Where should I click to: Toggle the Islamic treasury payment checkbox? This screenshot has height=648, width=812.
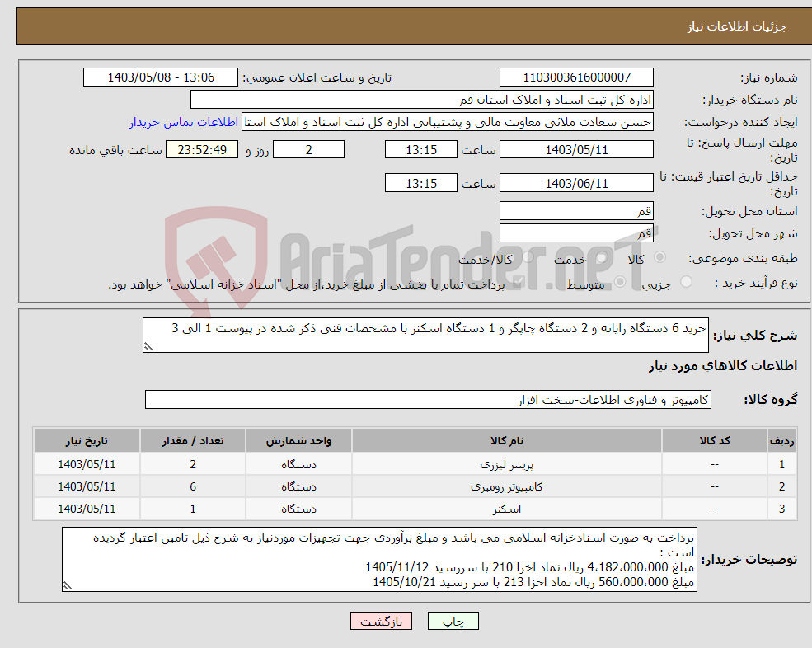[518, 282]
